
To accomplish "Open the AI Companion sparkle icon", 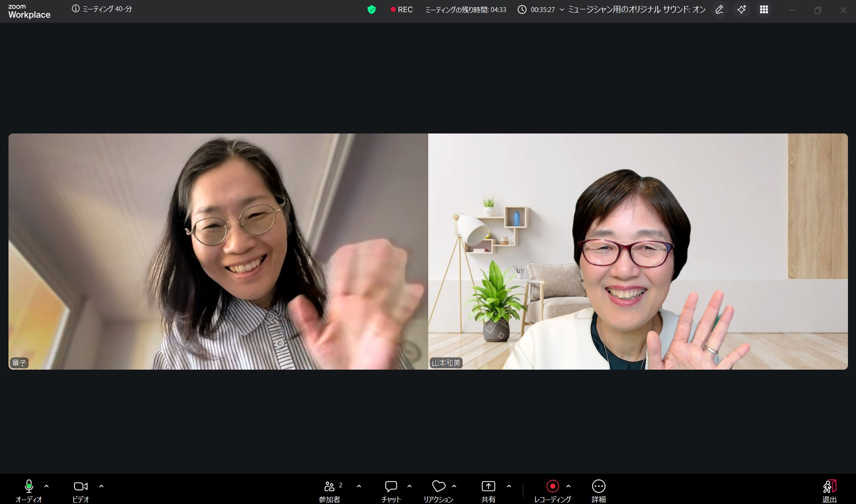I will click(x=741, y=9).
